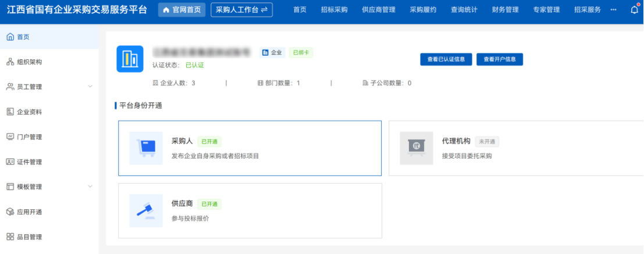Click the notification bell icon
This screenshot has height=254, width=644.
[x=634, y=10]
